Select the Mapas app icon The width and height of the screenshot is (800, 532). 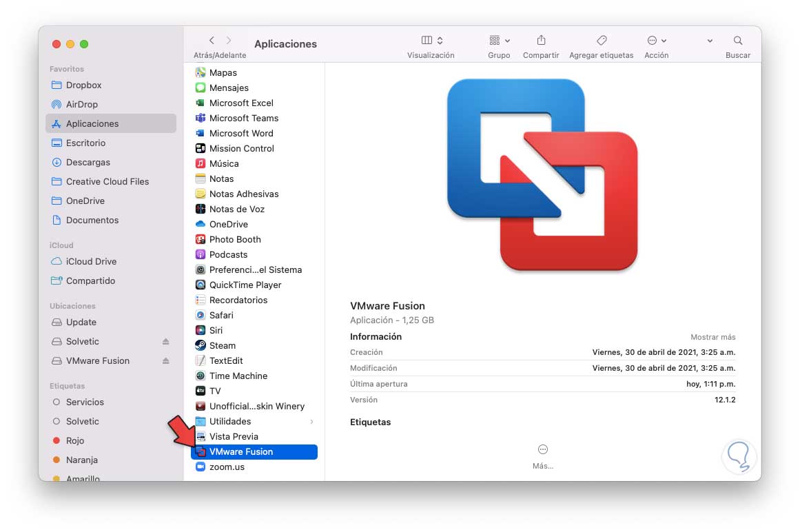201,72
